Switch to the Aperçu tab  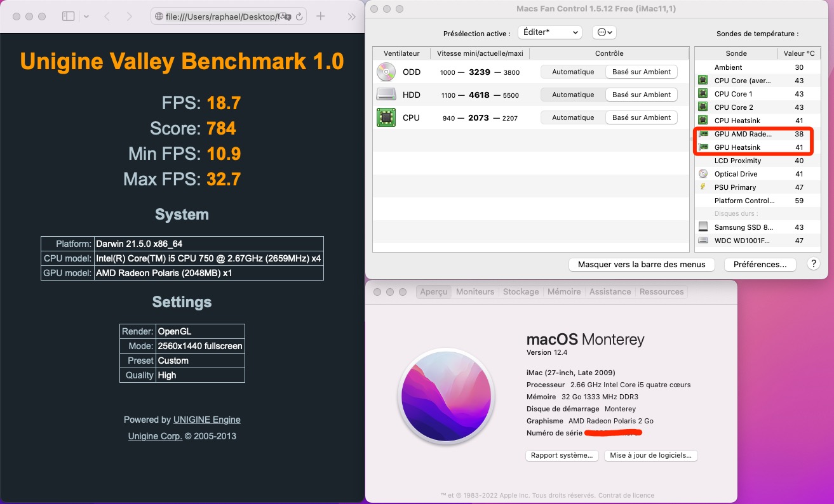coord(434,292)
